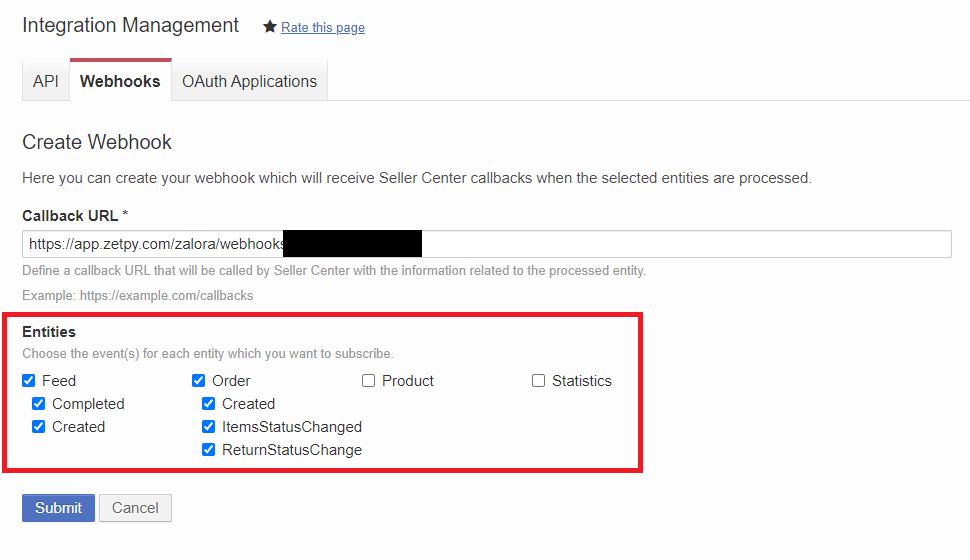970x560 pixels.
Task: Toggle the Feed Completed event checkbox
Action: click(x=39, y=404)
